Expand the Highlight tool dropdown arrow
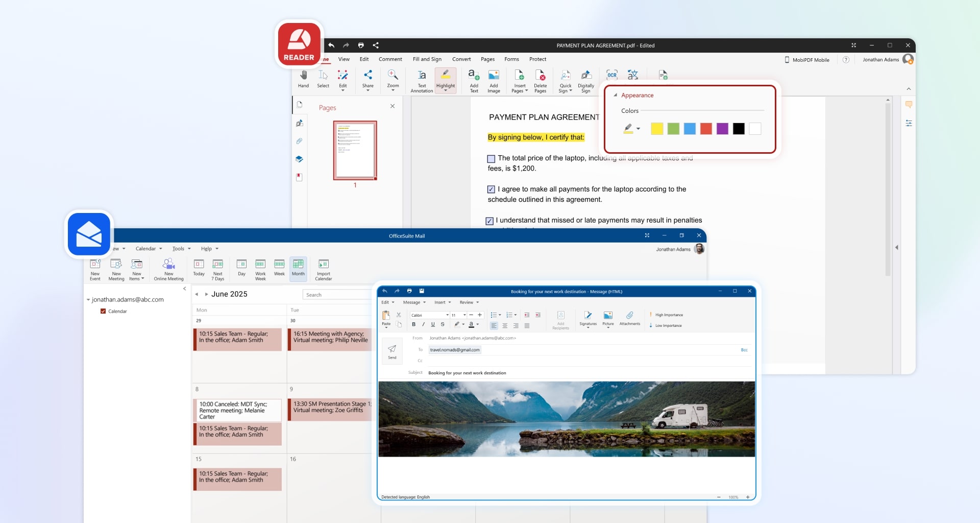Image resolution: width=980 pixels, height=523 pixels. pos(446,91)
